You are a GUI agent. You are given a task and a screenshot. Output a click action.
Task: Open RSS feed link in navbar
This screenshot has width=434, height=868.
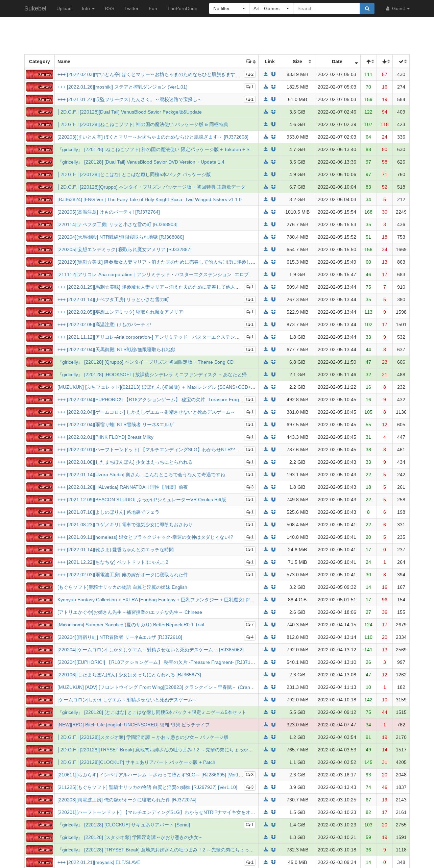110,8
